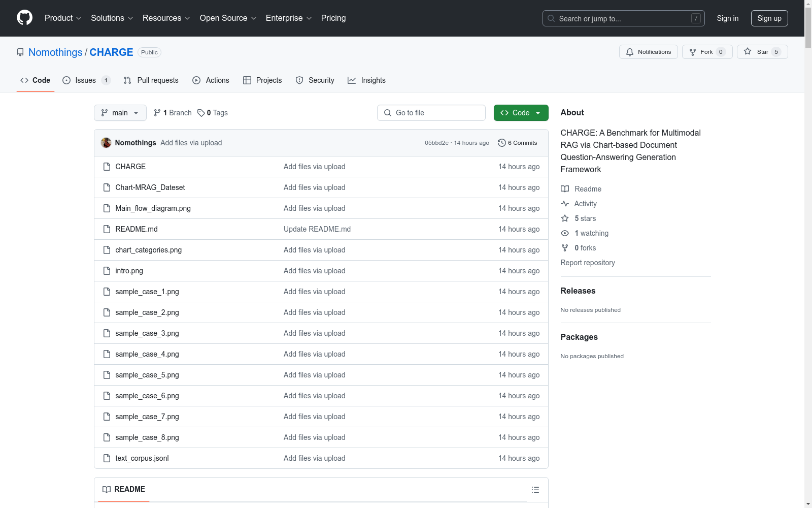The height and width of the screenshot is (508, 812).
Task: Open the Pricing page
Action: point(333,18)
